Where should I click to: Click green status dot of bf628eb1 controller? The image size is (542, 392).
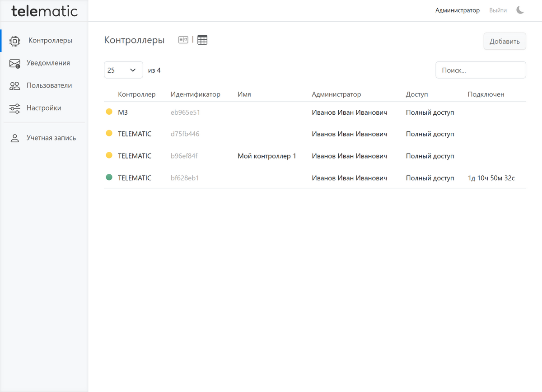[109, 178]
